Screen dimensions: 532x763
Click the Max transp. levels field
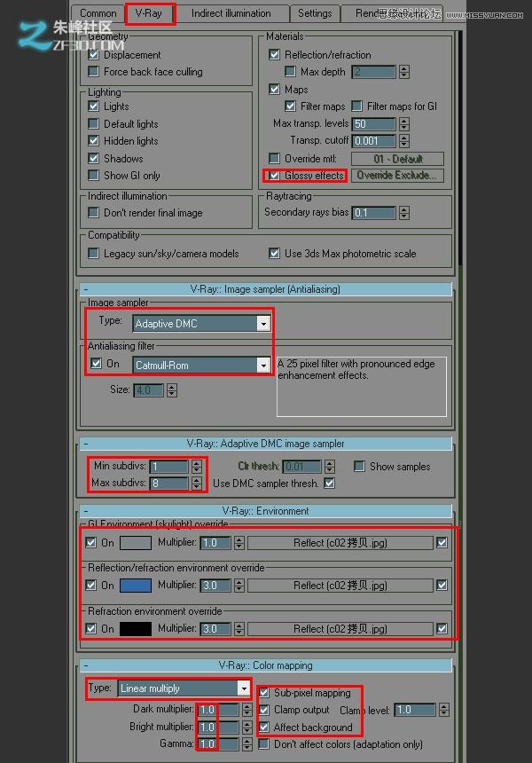click(373, 124)
